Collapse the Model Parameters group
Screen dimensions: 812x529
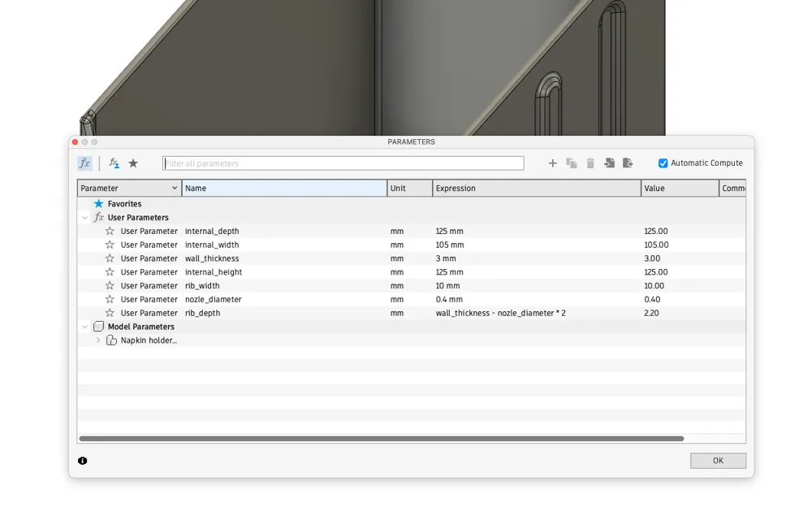pyautogui.click(x=85, y=327)
